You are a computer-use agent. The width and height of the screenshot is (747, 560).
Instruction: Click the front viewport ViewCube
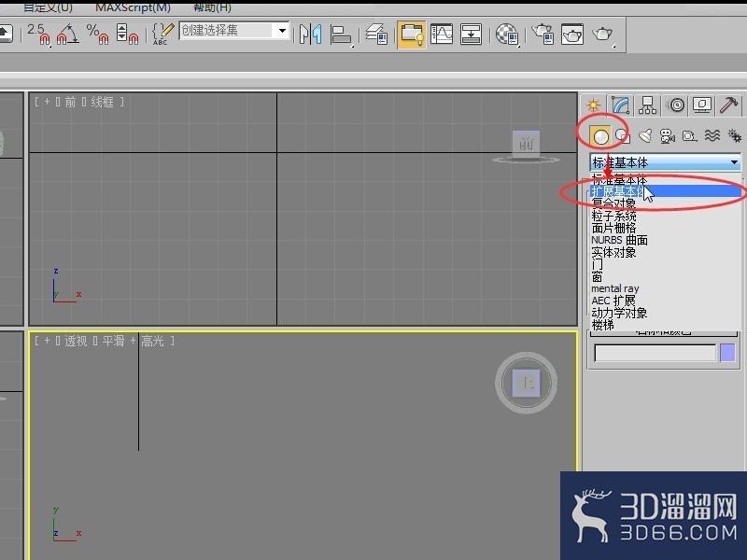pyautogui.click(x=526, y=147)
